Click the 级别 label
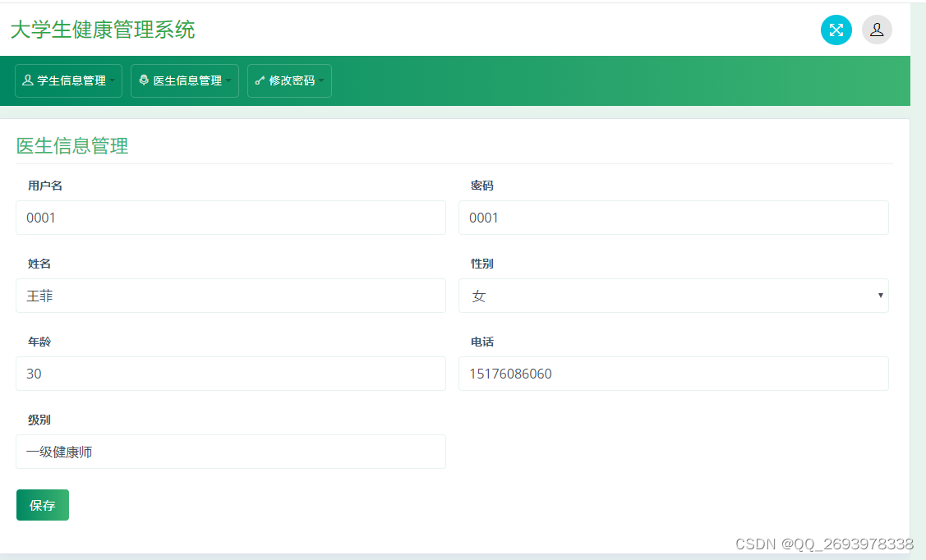This screenshot has height=560, width=926. (39, 420)
